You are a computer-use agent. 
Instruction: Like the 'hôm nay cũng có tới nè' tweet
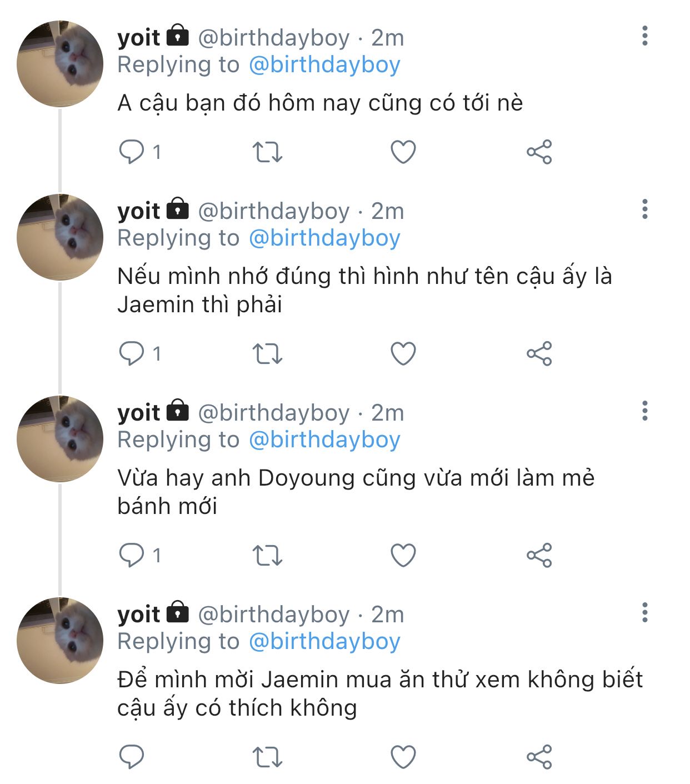click(x=403, y=152)
